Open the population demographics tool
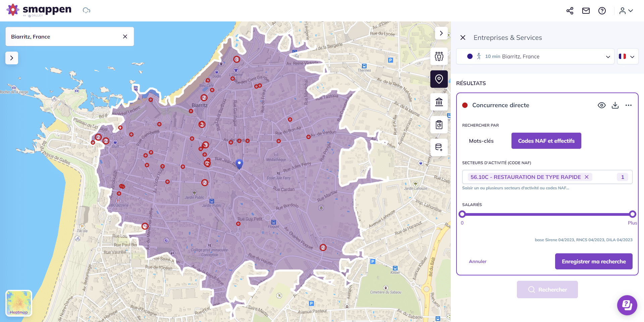644x322 pixels. pyautogui.click(x=439, y=56)
